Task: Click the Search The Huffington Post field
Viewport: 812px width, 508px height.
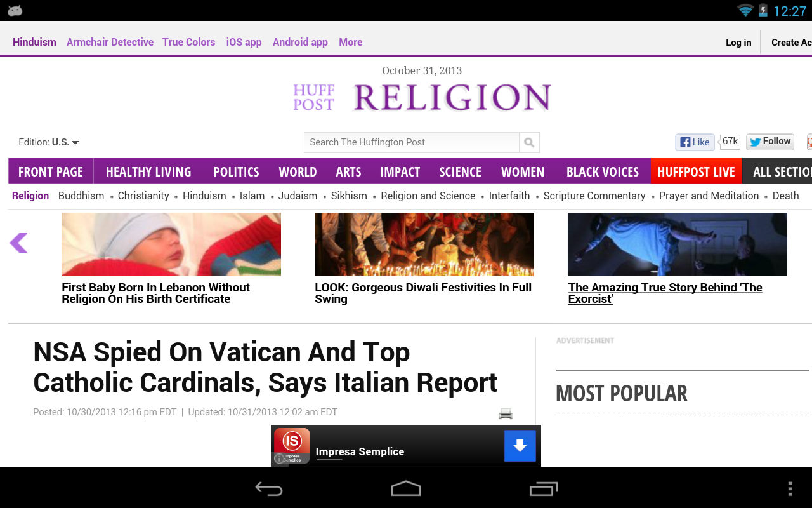Action: pyautogui.click(x=411, y=142)
